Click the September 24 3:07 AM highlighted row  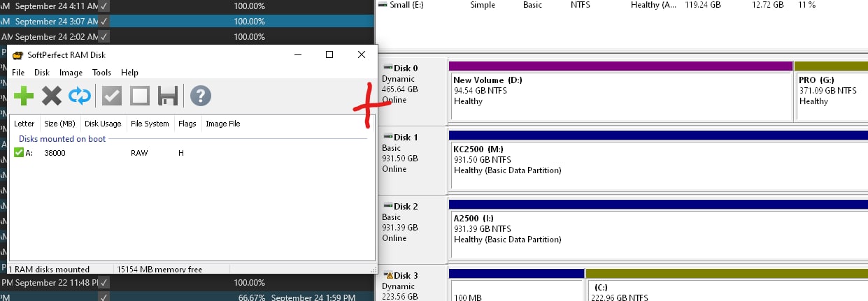coord(187,20)
